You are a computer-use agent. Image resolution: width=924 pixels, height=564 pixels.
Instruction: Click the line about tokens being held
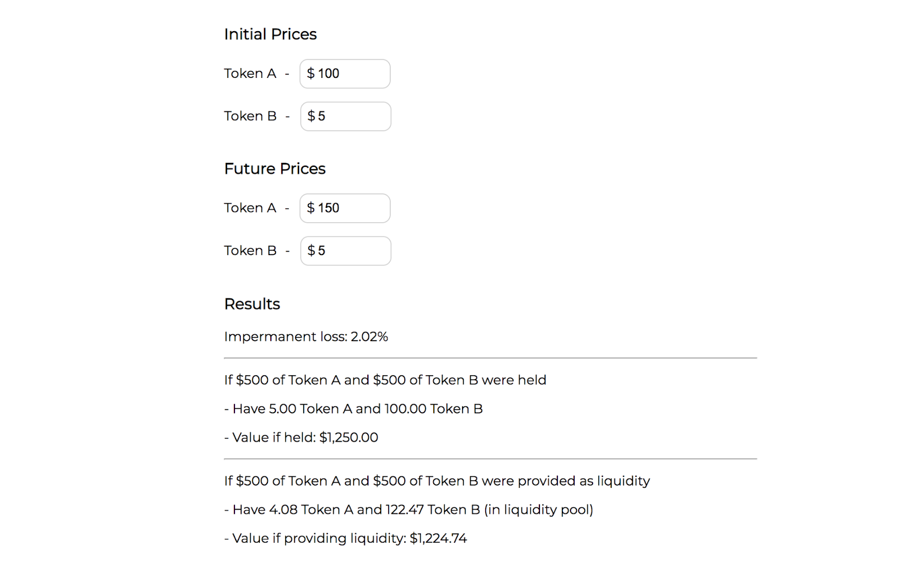[385, 380]
